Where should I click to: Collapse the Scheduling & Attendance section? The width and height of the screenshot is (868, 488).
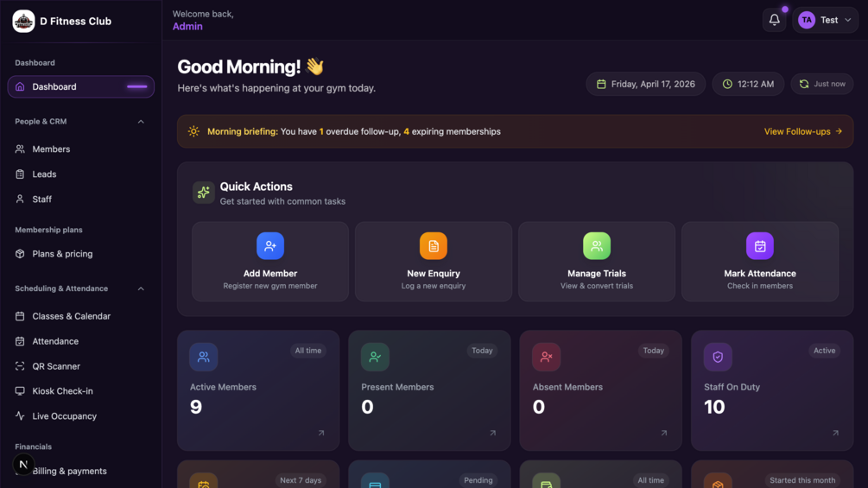click(141, 288)
